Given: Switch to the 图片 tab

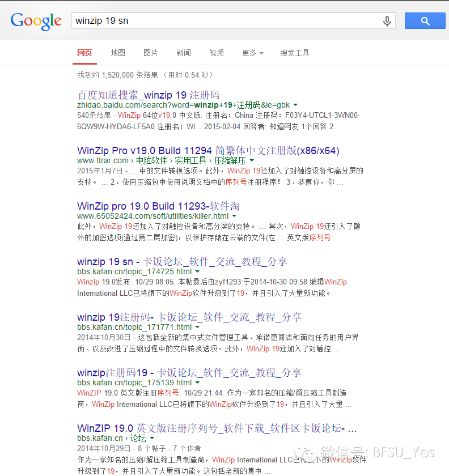Looking at the screenshot, I should tap(151, 53).
